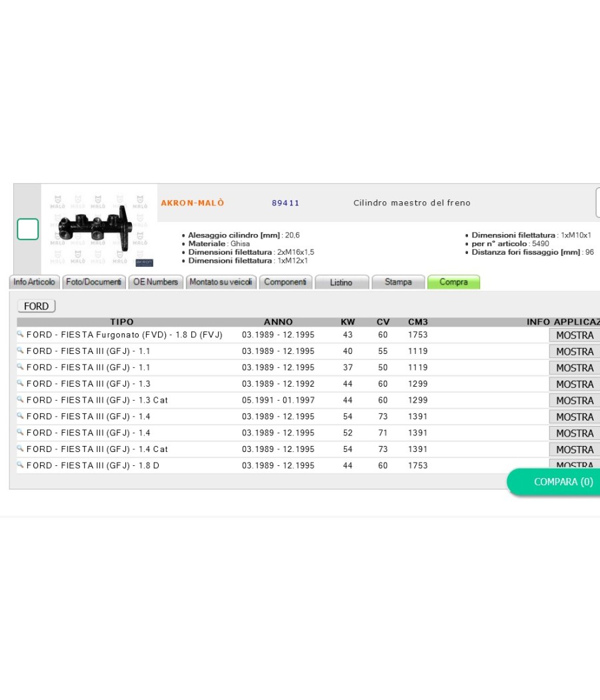Click 'Alesaggio cilindro [mm]: 20,6' spec

[x=244, y=235]
